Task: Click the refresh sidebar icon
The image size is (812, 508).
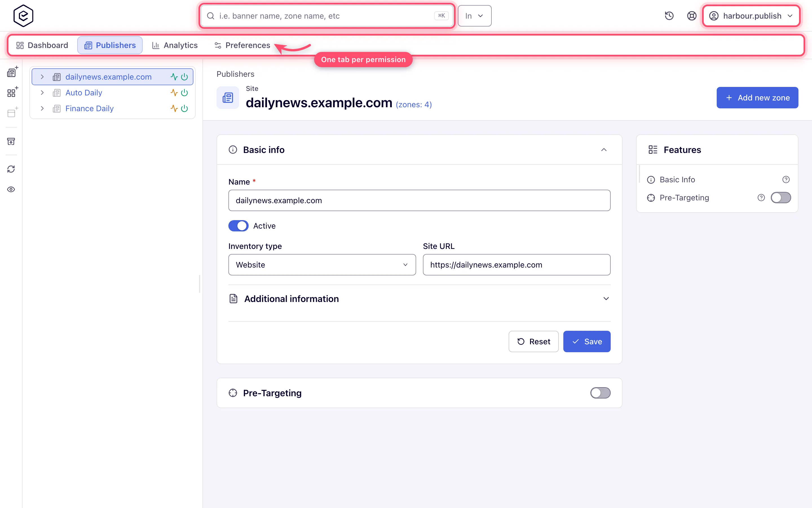Action: pos(11,169)
